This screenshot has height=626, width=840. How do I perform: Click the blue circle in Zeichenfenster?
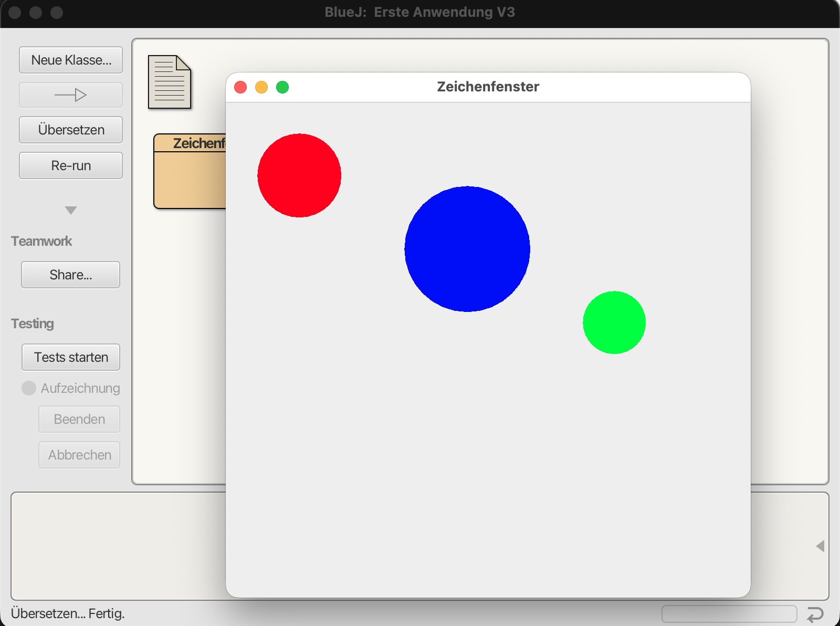click(467, 249)
